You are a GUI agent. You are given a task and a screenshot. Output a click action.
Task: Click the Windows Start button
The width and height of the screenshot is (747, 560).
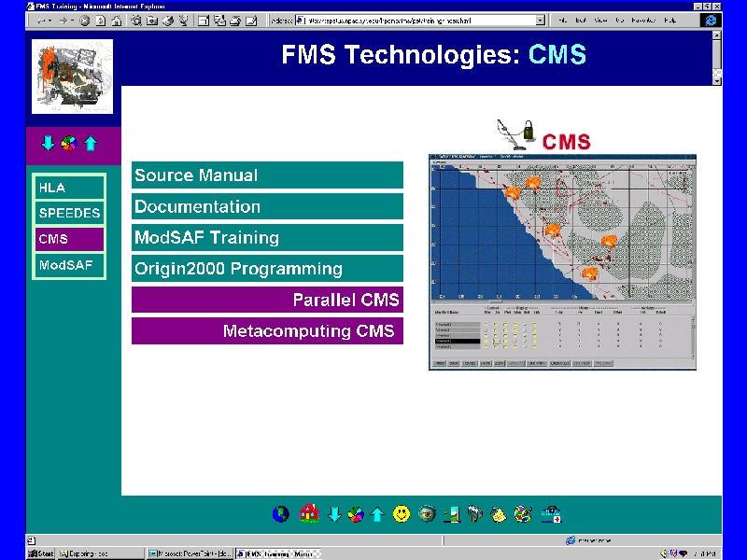(41, 553)
